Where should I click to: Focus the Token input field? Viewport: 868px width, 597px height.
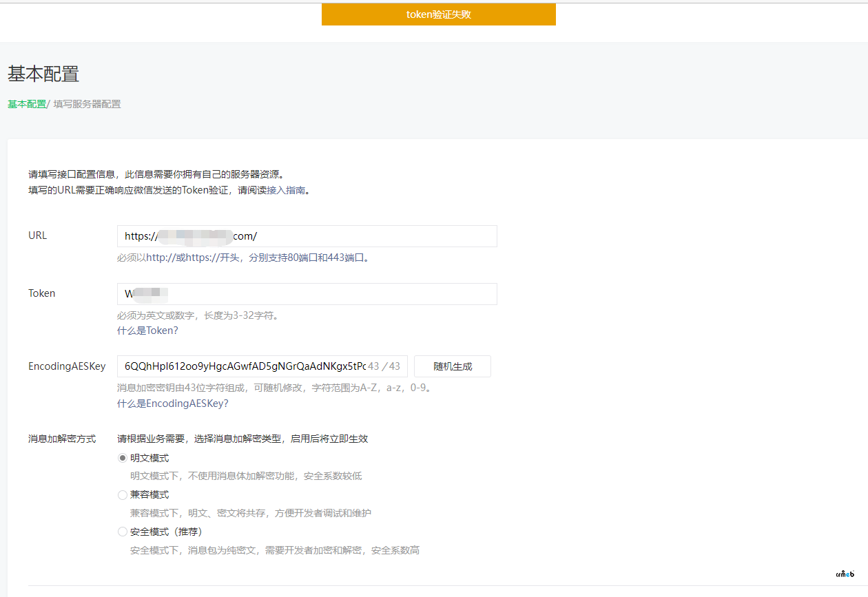coord(307,294)
